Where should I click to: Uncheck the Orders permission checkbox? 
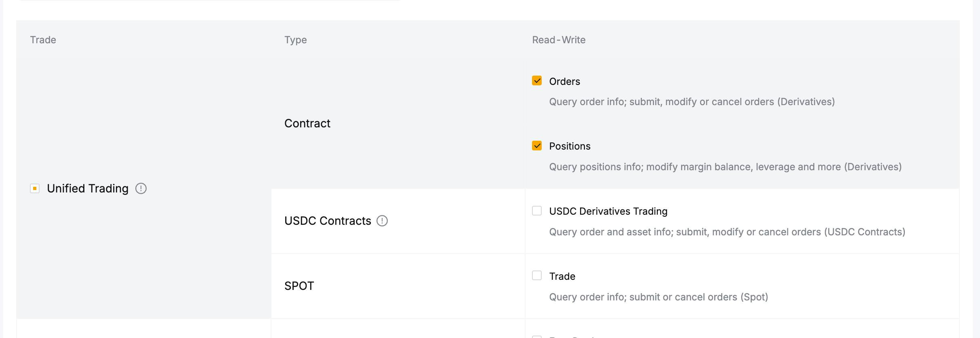click(537, 81)
